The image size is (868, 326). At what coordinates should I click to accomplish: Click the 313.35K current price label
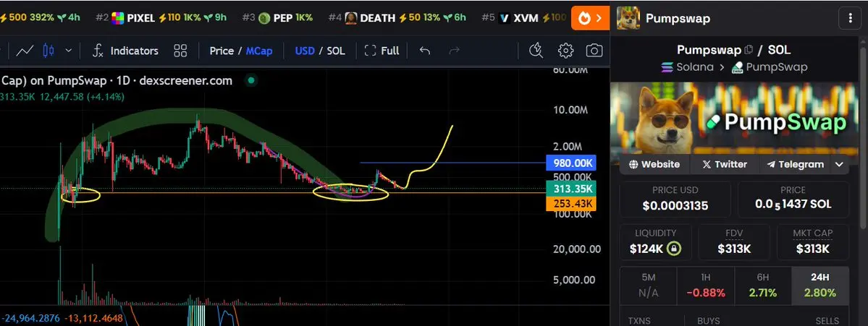570,189
